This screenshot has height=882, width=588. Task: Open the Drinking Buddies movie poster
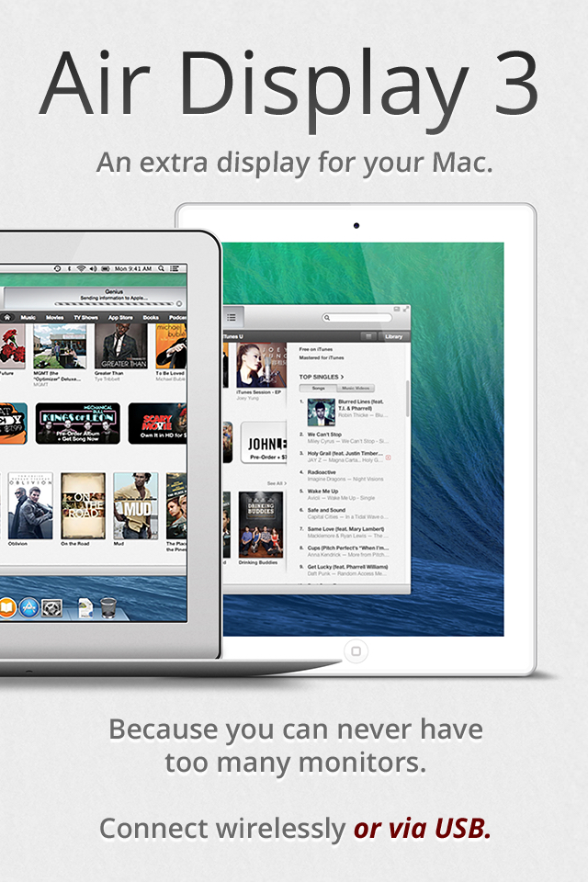click(x=261, y=525)
